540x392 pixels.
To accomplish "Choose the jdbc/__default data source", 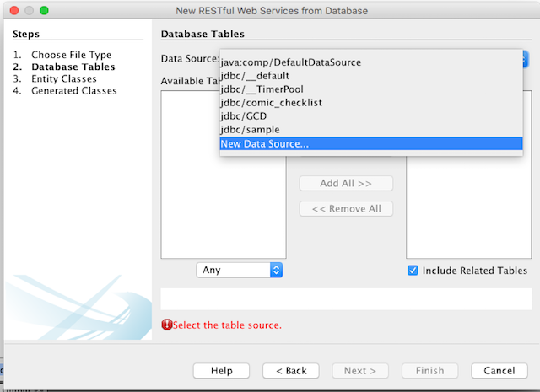I will pos(255,76).
